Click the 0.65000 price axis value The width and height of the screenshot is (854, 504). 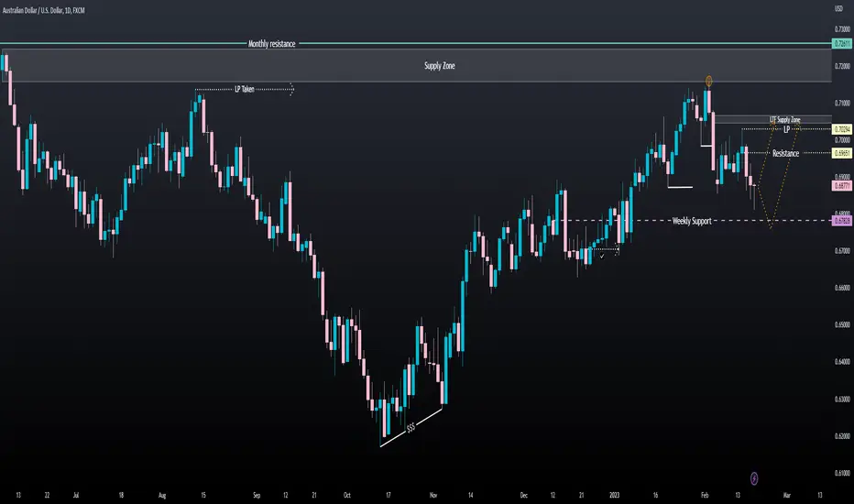pyautogui.click(x=843, y=324)
